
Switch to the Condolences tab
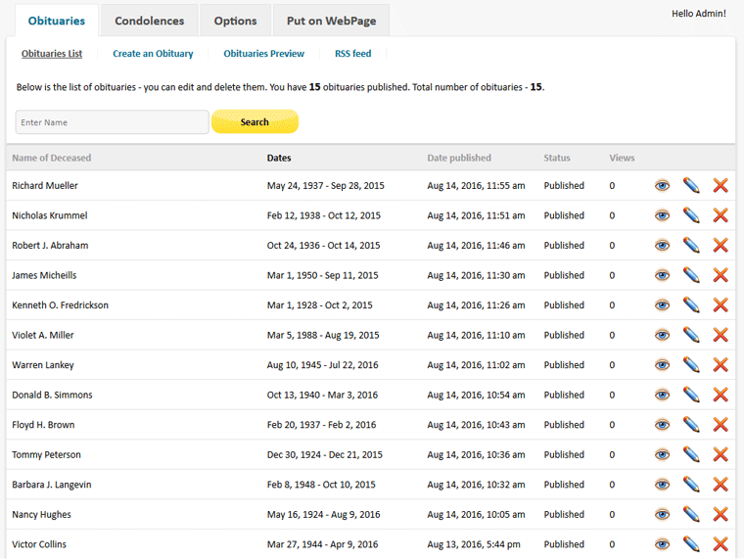point(149,21)
